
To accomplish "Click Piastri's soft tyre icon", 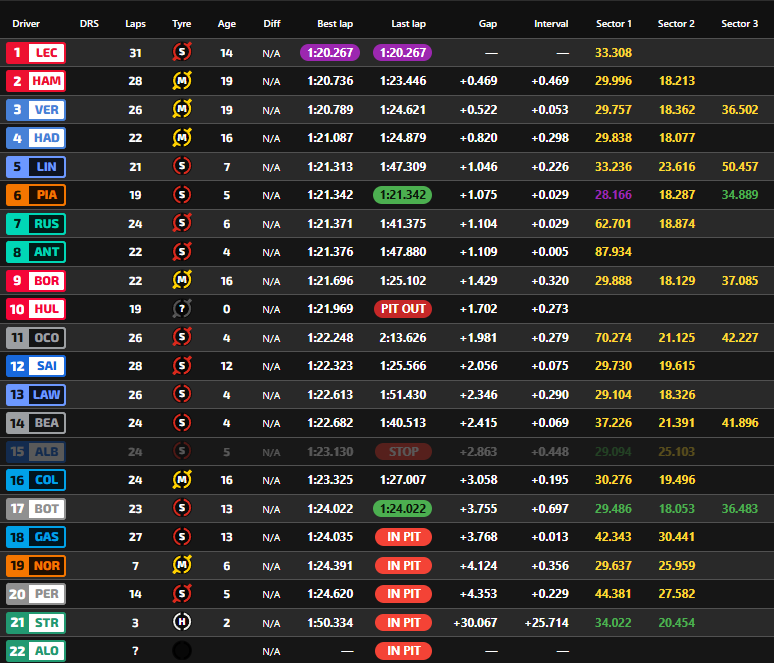I will point(181,195).
